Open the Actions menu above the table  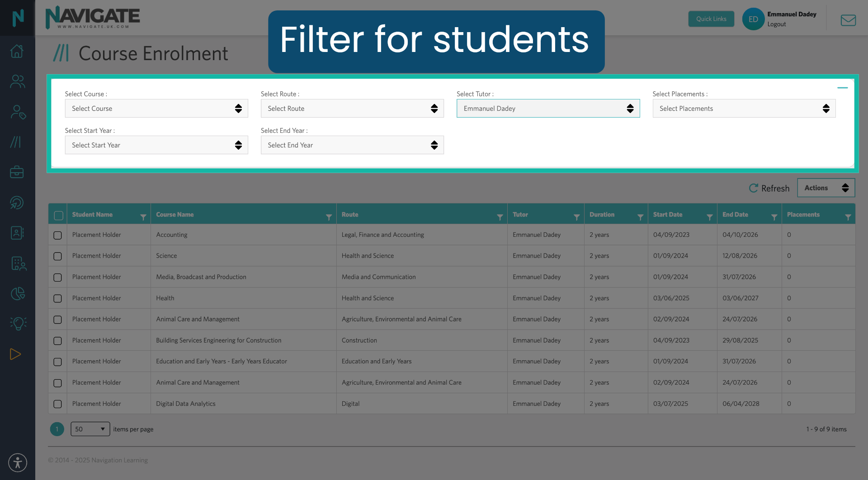[x=826, y=188]
